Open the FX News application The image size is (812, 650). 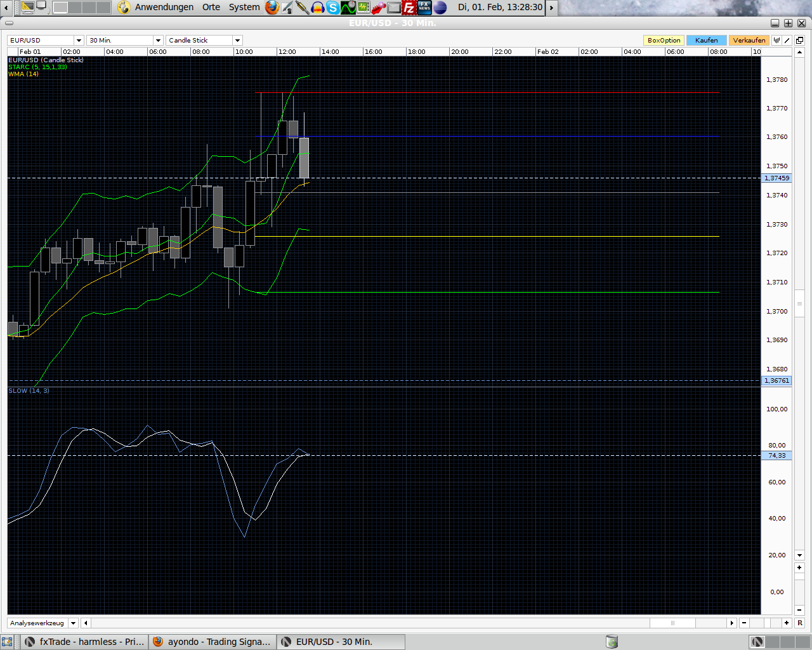tap(425, 8)
